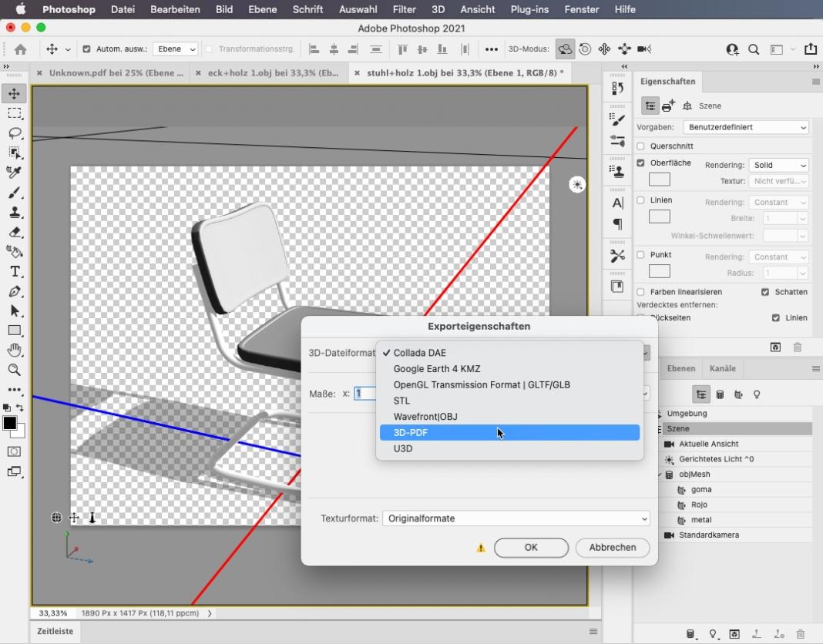Choose STL from the format list
Screen dimensions: 823x644
tap(509, 401)
